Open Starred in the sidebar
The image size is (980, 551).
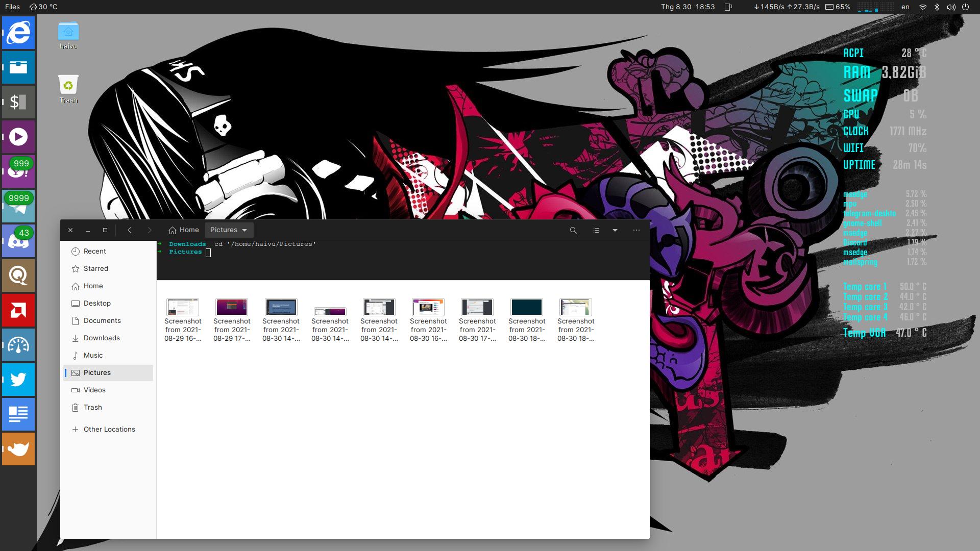coord(108,269)
